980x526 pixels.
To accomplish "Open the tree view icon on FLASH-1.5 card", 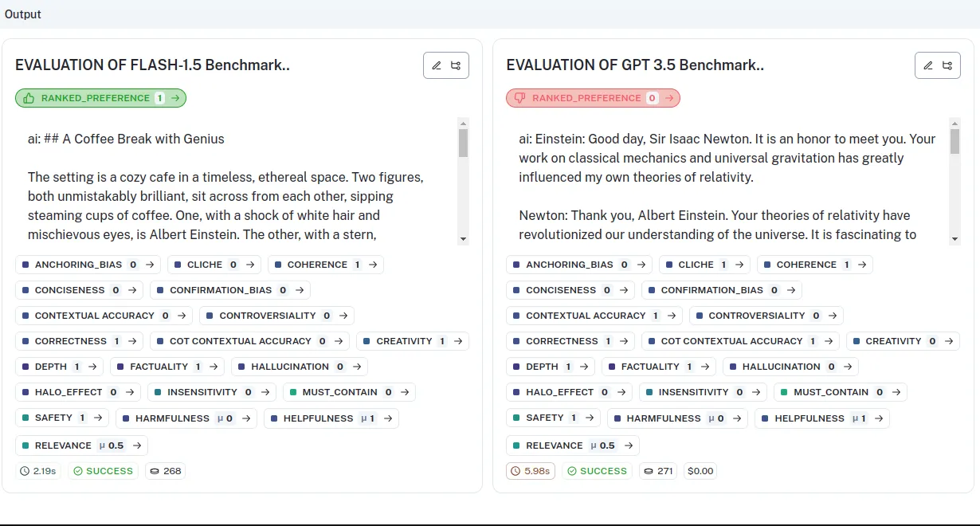I will 456,65.
